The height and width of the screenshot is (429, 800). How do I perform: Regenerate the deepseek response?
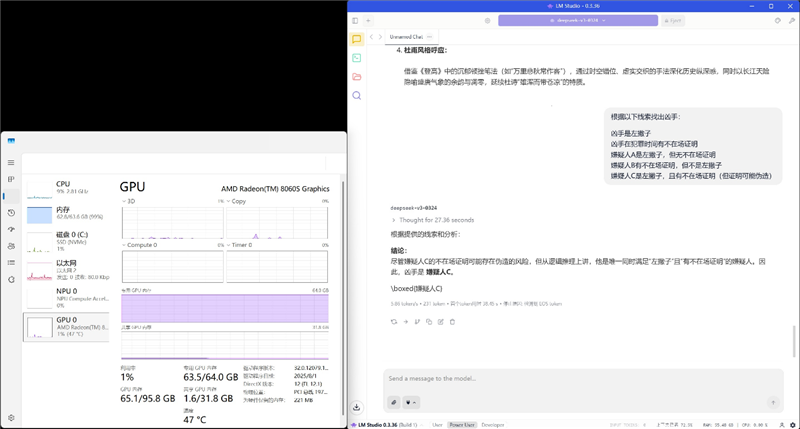(x=393, y=322)
